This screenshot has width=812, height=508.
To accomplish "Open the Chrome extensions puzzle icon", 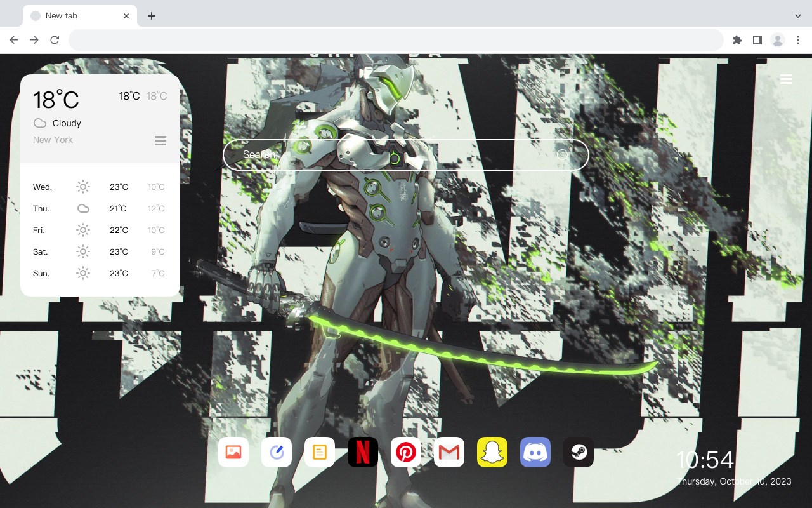I will [737, 40].
